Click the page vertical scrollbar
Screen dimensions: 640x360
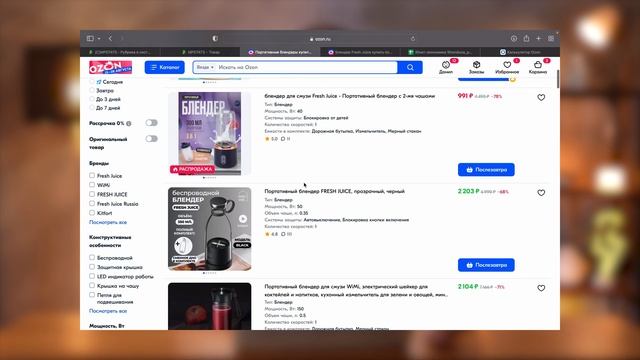[x=558, y=78]
